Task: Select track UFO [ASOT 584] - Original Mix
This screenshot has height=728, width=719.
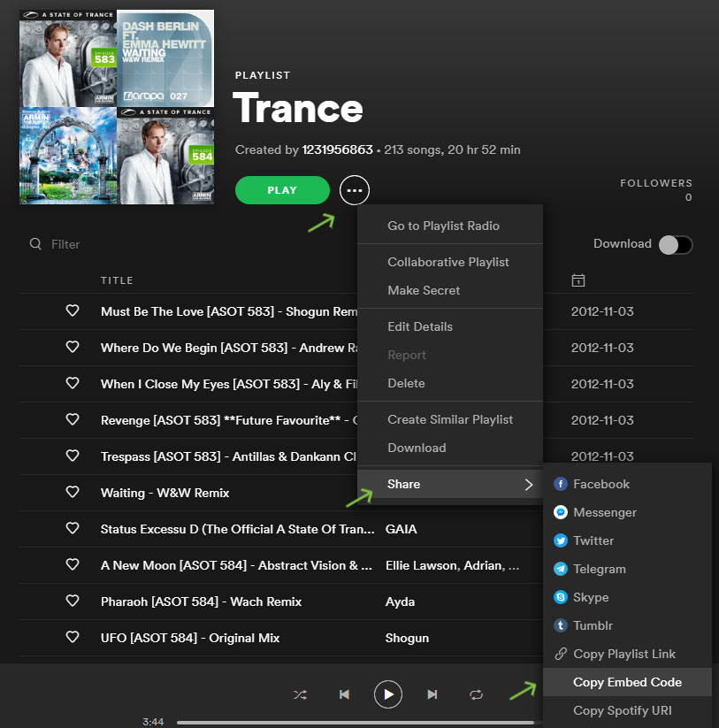Action: [x=190, y=638]
